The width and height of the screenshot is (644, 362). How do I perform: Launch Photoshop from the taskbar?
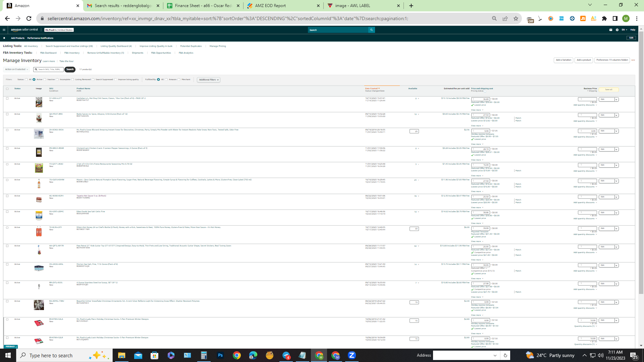coord(220,355)
